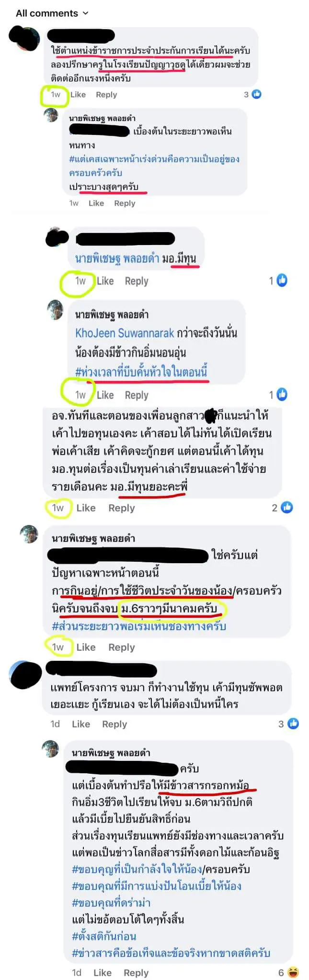The height and width of the screenshot is (980, 309).
Task: Open the นายพิเชษฐ พลอยดำ mention in the มอ.มีทุน comment
Action: [x=117, y=258]
